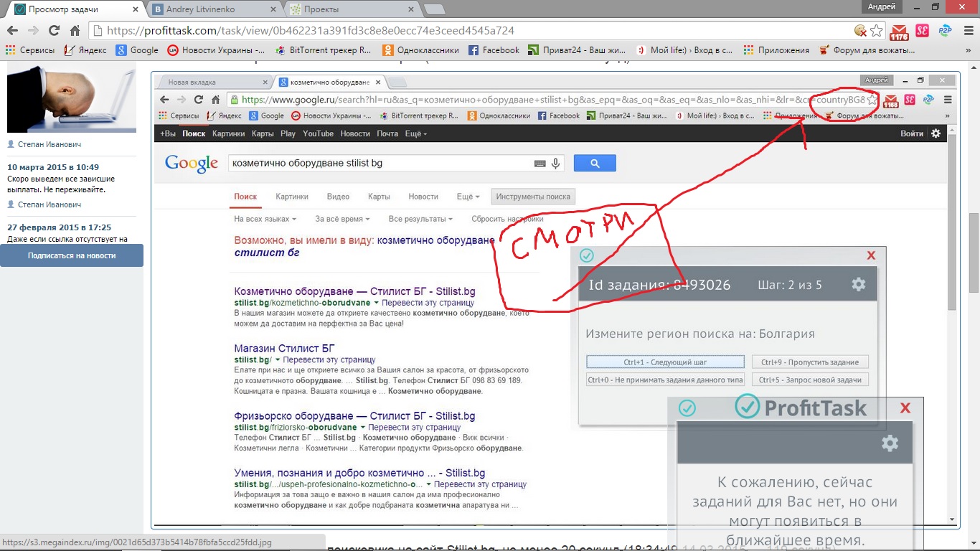
Task: Open the blocked-cookies icon in the address bar
Action: point(860,31)
